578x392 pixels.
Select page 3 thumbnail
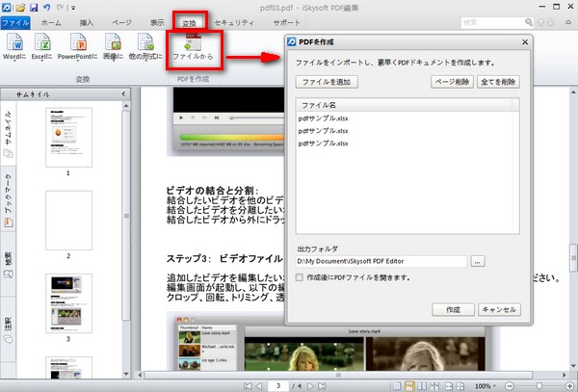68,303
